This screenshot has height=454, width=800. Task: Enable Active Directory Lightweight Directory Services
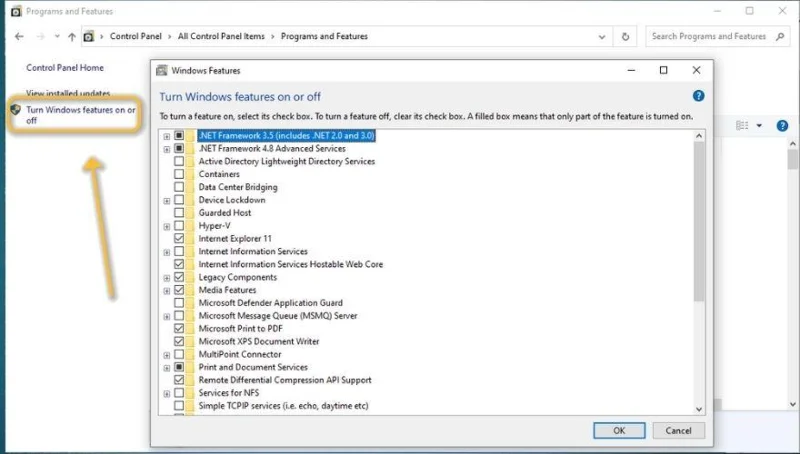179,161
